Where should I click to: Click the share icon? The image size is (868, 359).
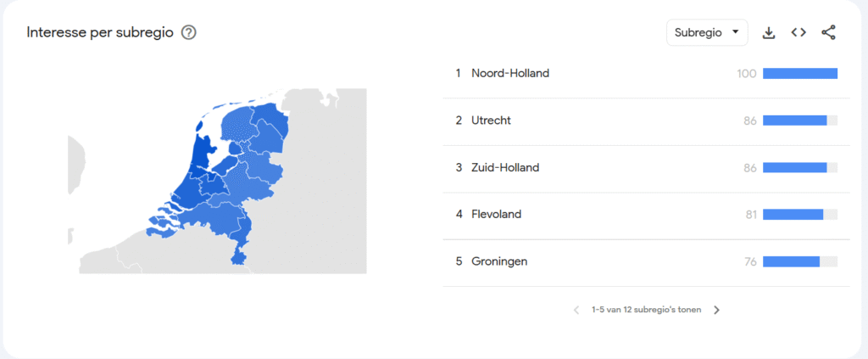[828, 33]
